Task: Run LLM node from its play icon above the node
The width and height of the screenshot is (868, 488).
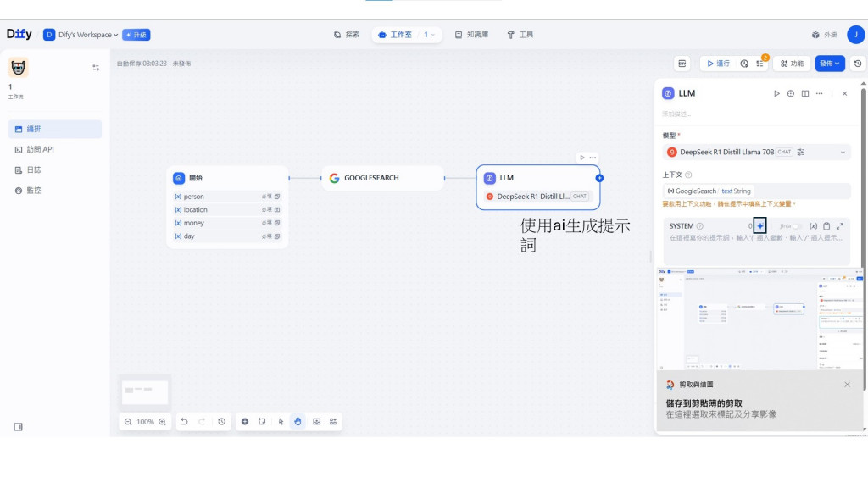Action: click(581, 158)
